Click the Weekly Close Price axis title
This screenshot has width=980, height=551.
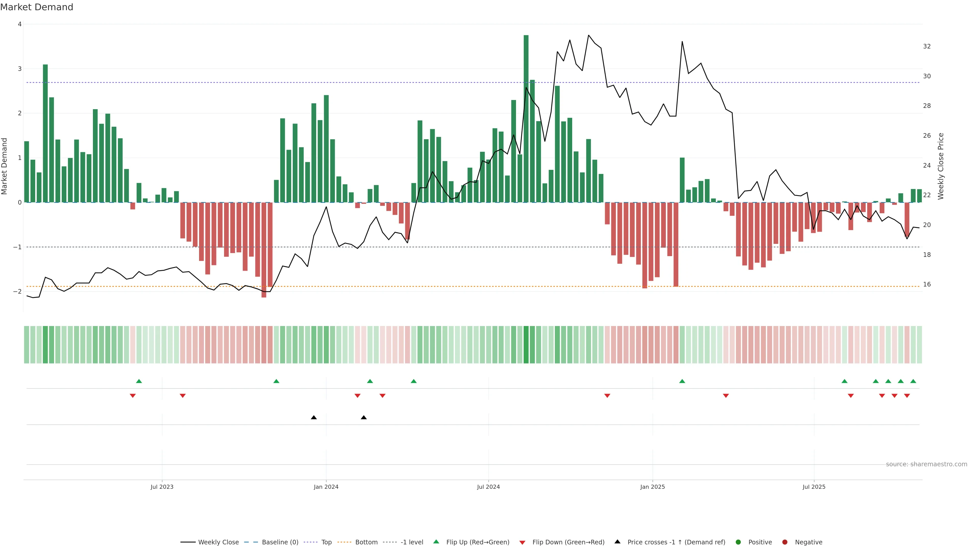tap(941, 166)
